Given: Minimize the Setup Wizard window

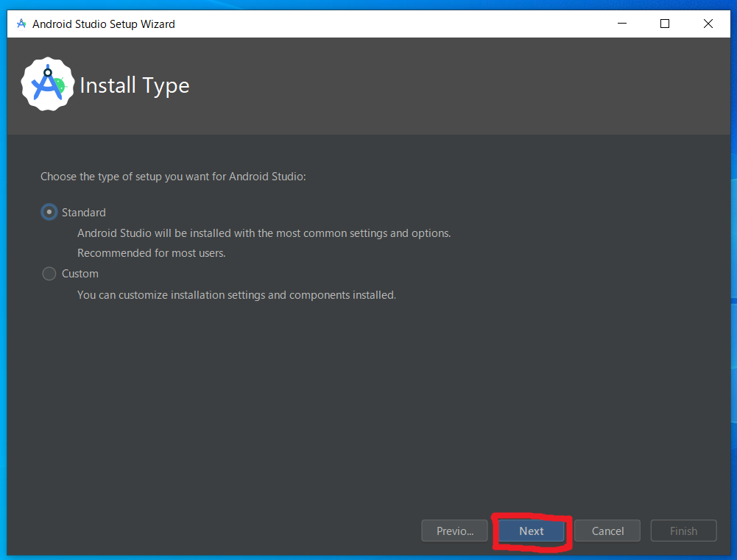Looking at the screenshot, I should 622,24.
